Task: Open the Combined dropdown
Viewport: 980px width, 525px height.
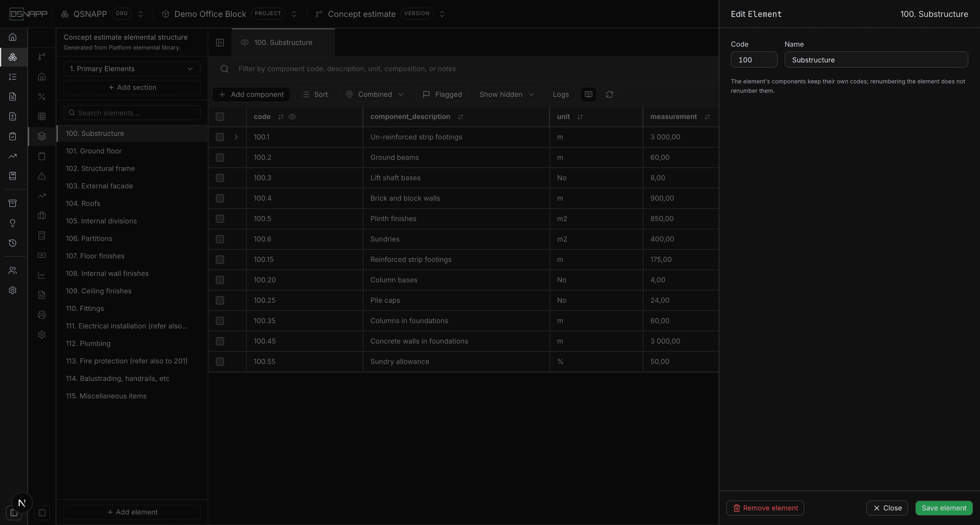Action: coord(375,94)
